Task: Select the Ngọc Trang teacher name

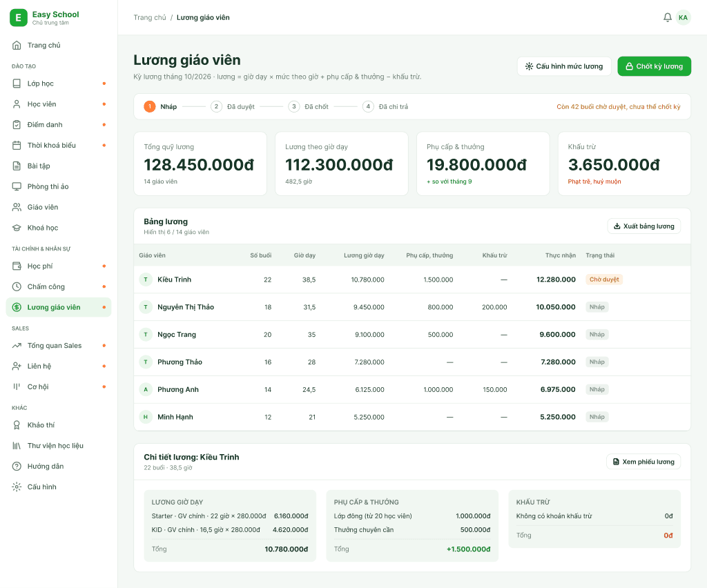Action: (177, 334)
